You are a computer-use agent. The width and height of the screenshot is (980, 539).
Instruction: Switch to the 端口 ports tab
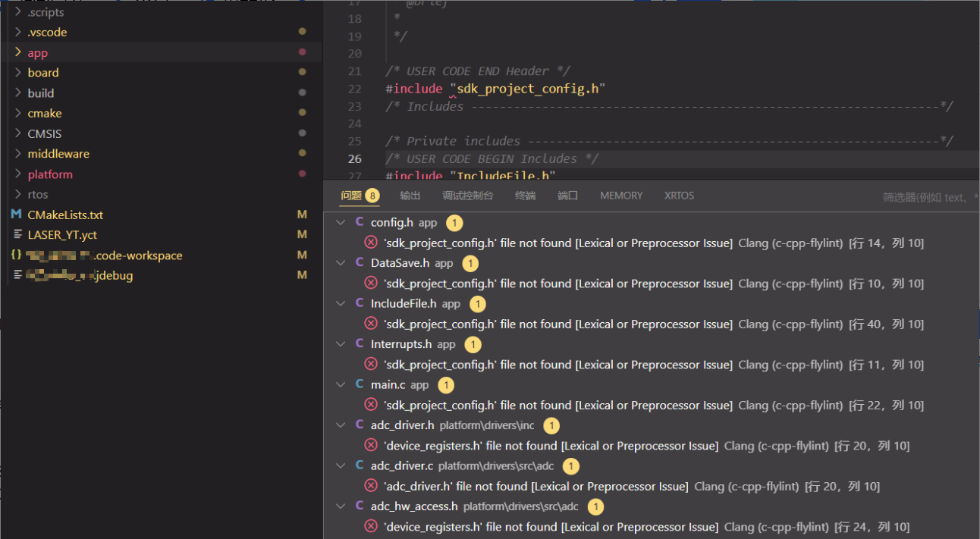point(568,196)
